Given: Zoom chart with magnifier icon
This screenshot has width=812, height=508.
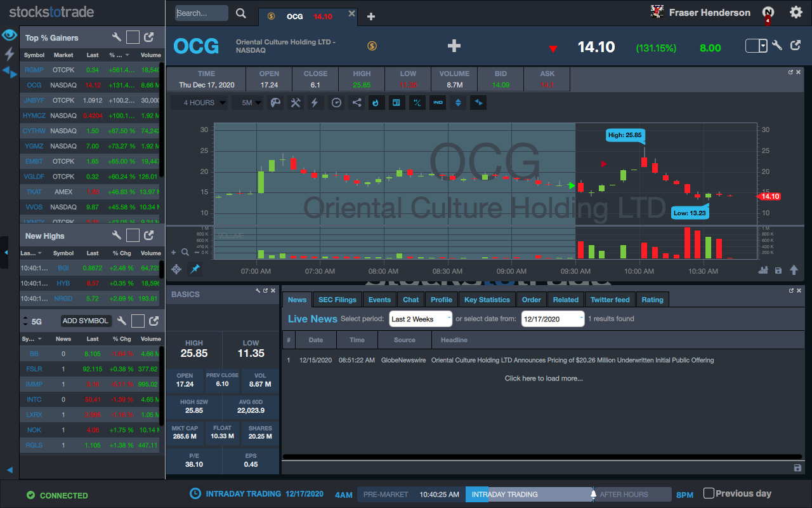Looking at the screenshot, I should (x=185, y=252).
